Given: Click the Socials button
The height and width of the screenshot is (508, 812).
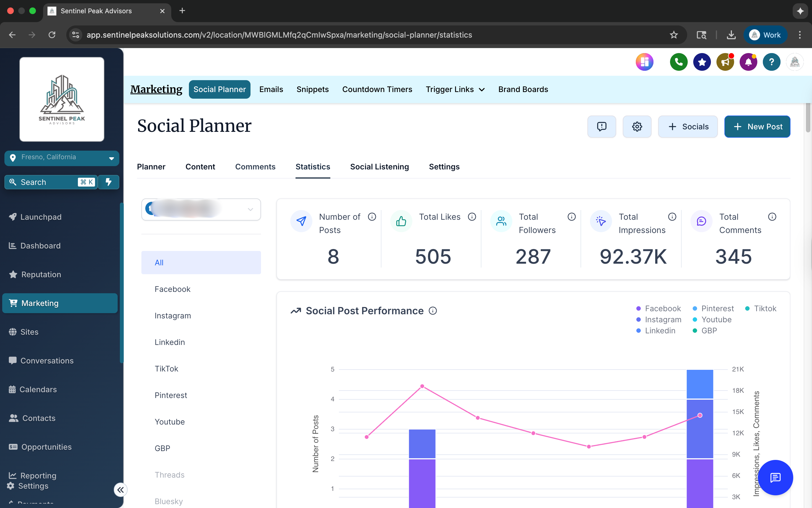Looking at the screenshot, I should (688, 127).
